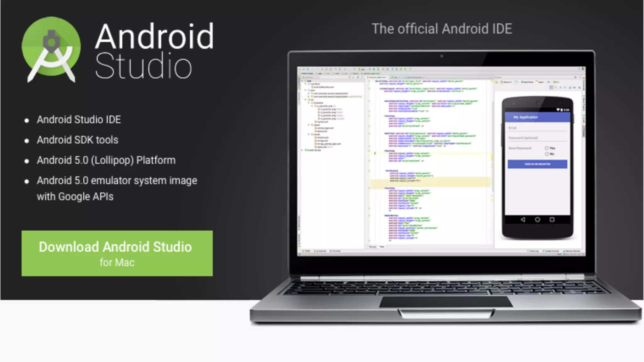This screenshot has height=362, width=644.
Task: Click the Android Studio compass logo
Action: pos(51,50)
